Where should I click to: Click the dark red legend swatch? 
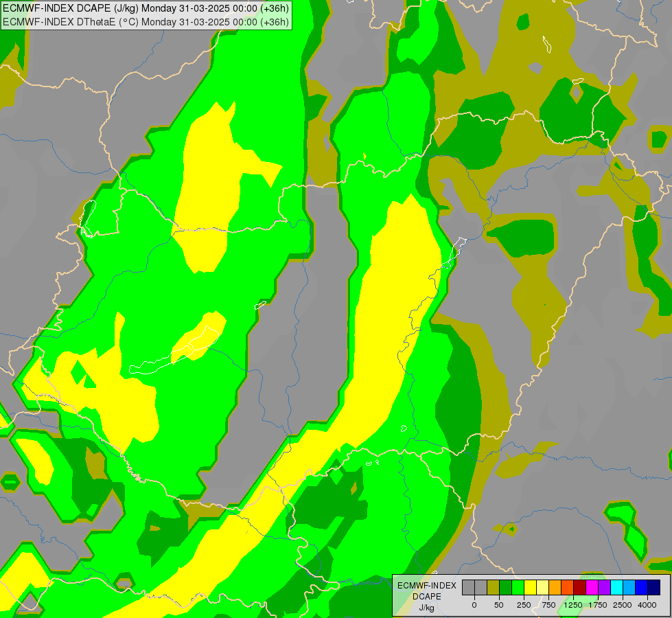click(x=580, y=587)
